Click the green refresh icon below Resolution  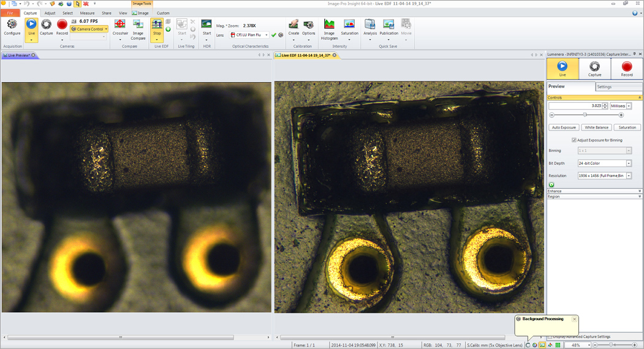[x=551, y=185]
